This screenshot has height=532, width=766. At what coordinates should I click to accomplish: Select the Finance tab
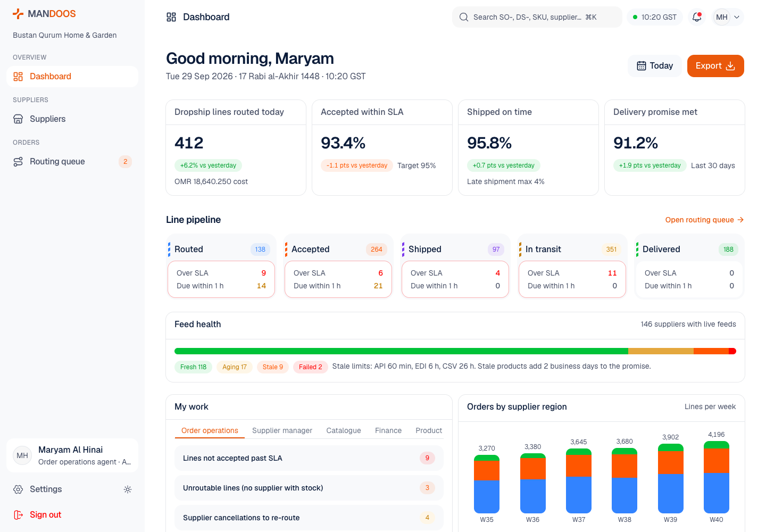[x=388, y=430]
